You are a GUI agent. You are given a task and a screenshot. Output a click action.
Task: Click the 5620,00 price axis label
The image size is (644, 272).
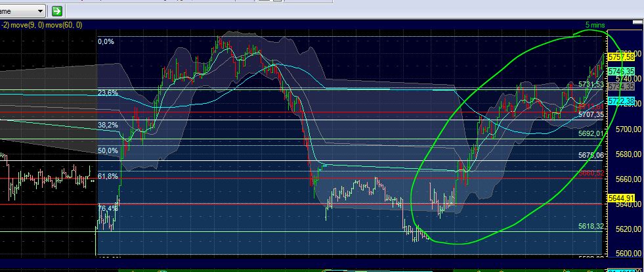point(628,229)
